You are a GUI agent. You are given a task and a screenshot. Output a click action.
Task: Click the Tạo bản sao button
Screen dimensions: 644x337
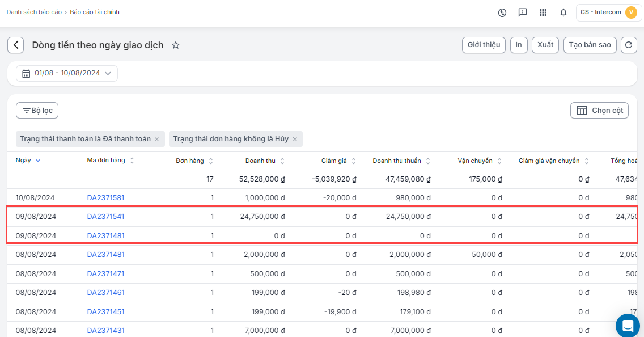[590, 45]
